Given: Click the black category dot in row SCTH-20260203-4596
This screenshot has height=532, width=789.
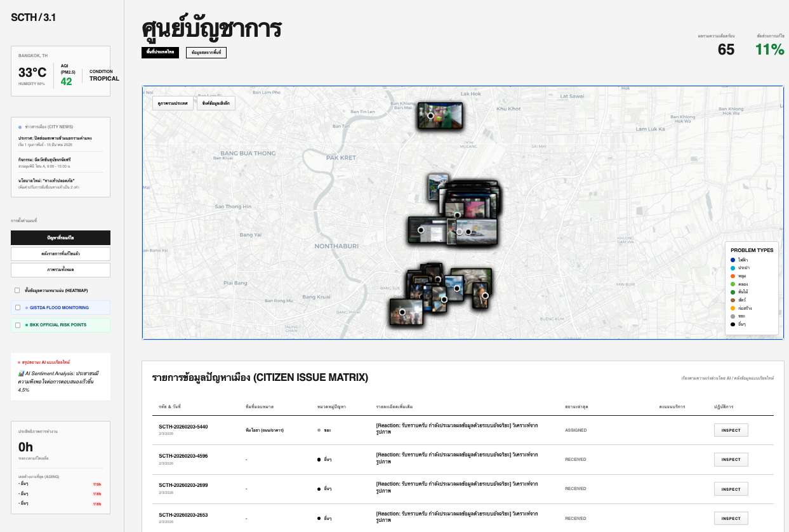Looking at the screenshot, I should (319, 460).
